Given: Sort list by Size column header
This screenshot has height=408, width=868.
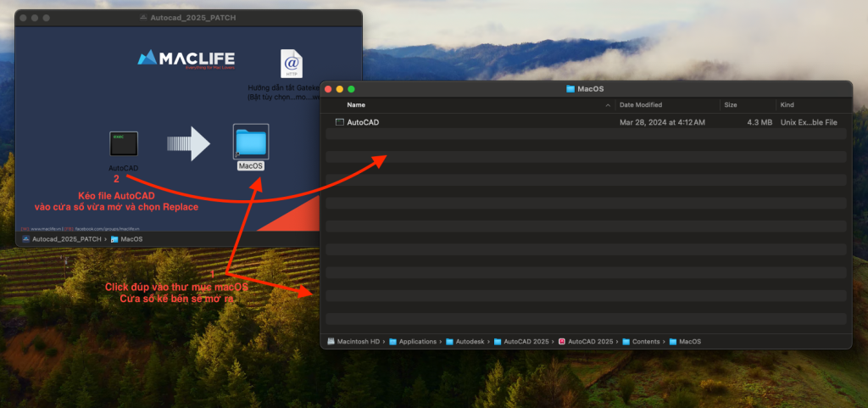Looking at the screenshot, I should coord(731,104).
